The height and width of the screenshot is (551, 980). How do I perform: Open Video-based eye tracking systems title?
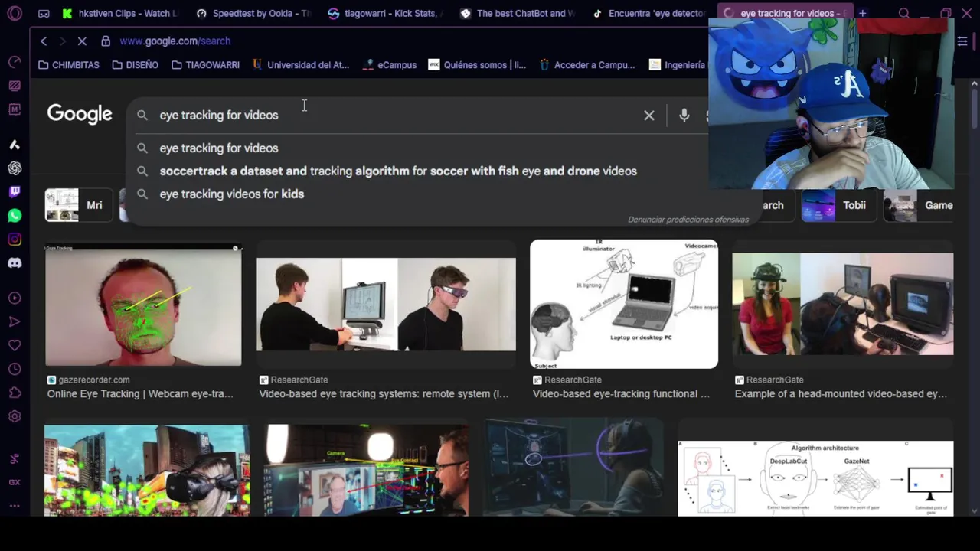[384, 393]
